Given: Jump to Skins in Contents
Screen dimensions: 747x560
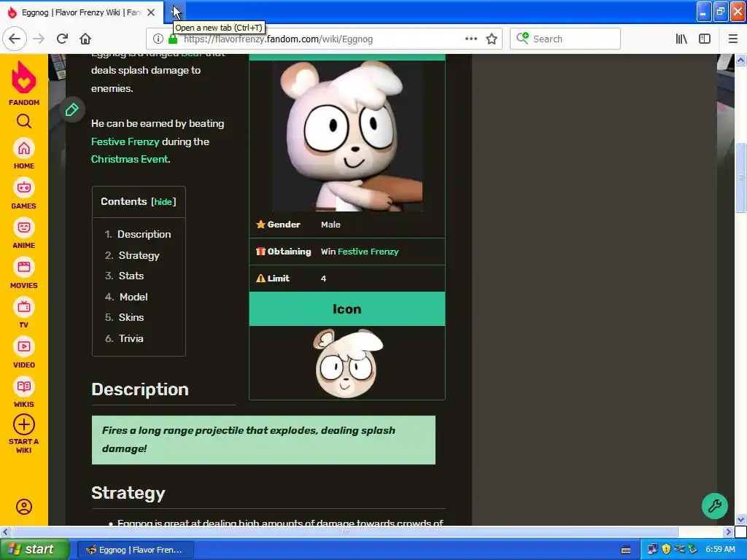Looking at the screenshot, I should [131, 318].
